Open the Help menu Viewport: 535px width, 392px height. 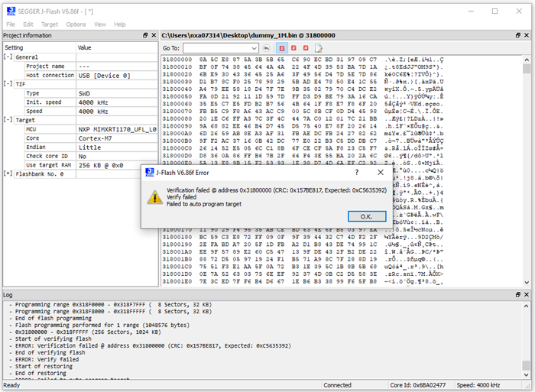point(120,24)
